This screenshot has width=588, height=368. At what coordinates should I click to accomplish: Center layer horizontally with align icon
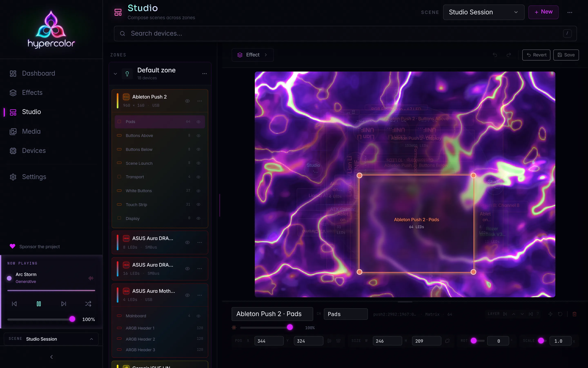pos(329,341)
